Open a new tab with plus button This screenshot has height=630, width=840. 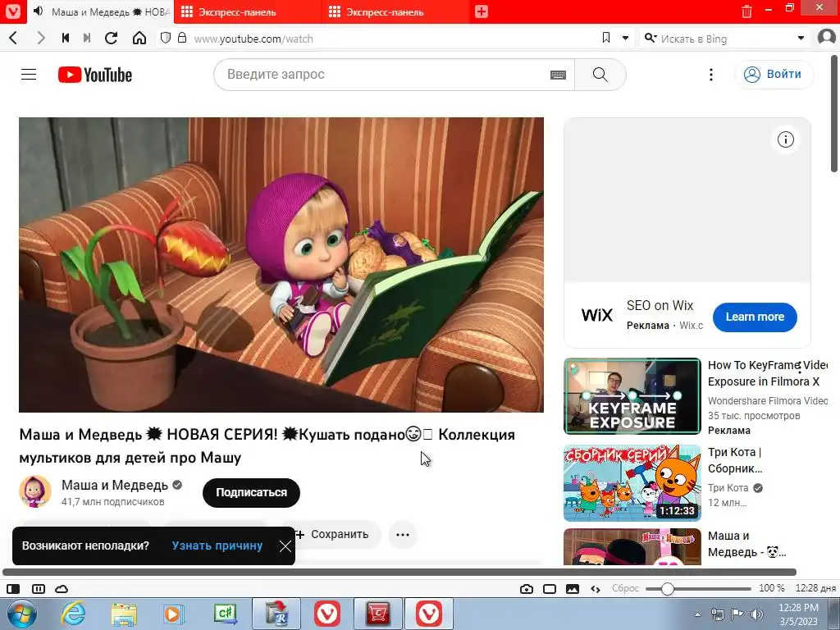tap(481, 11)
